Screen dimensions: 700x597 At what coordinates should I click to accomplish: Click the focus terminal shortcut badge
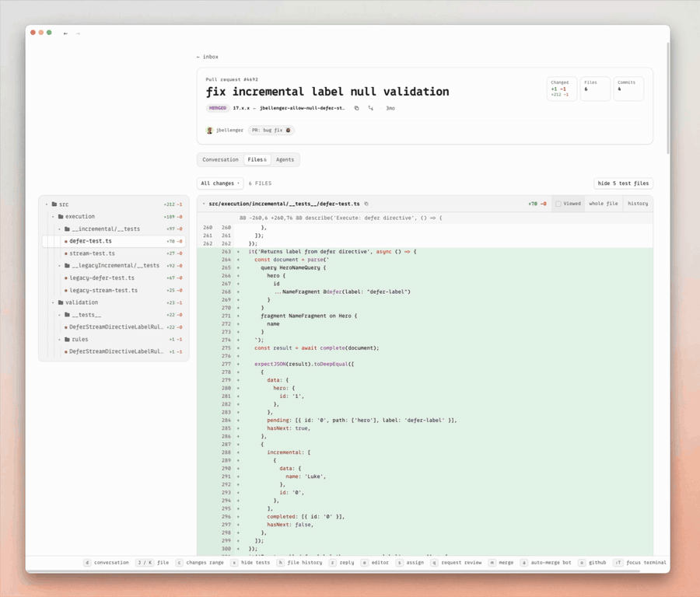(x=618, y=563)
